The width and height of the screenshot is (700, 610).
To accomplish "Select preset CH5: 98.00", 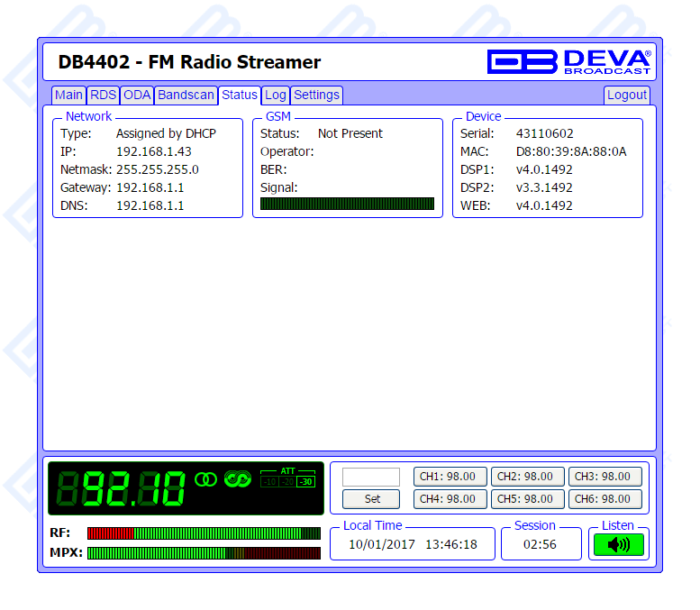I will (x=528, y=498).
